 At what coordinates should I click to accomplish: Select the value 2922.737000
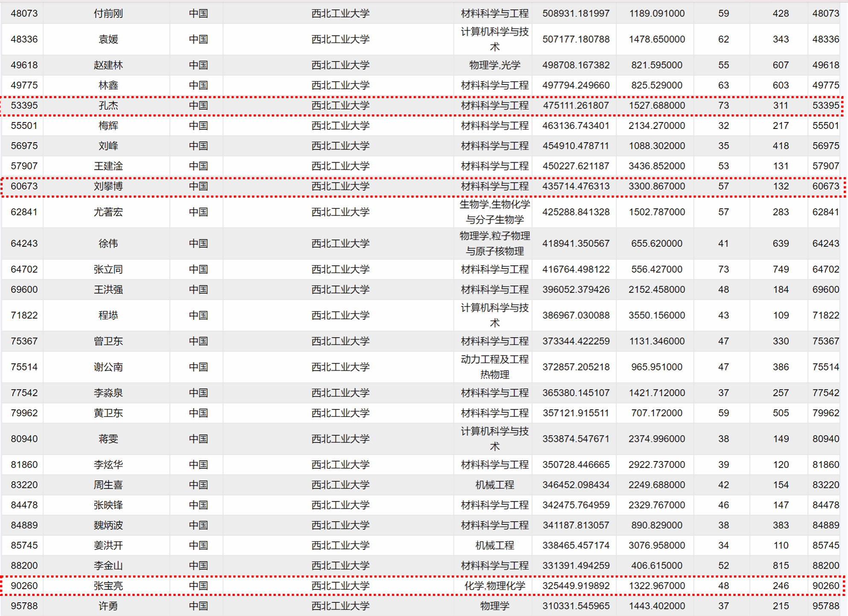[x=657, y=465]
